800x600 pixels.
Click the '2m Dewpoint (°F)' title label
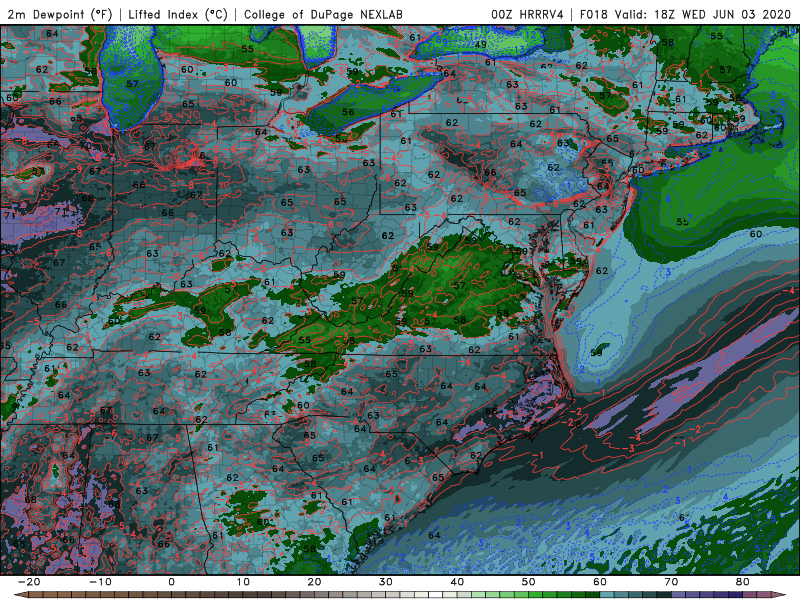(60, 14)
